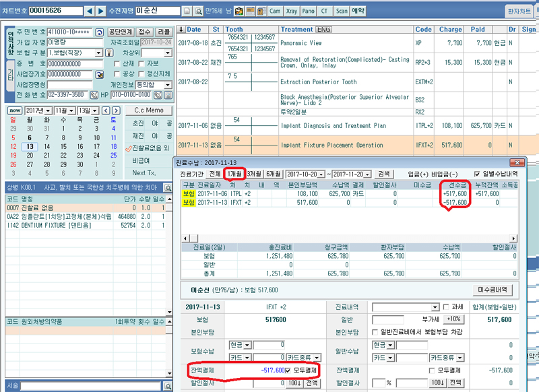Click the C.c Memo button
This screenshot has height=392, width=539.
[149, 110]
